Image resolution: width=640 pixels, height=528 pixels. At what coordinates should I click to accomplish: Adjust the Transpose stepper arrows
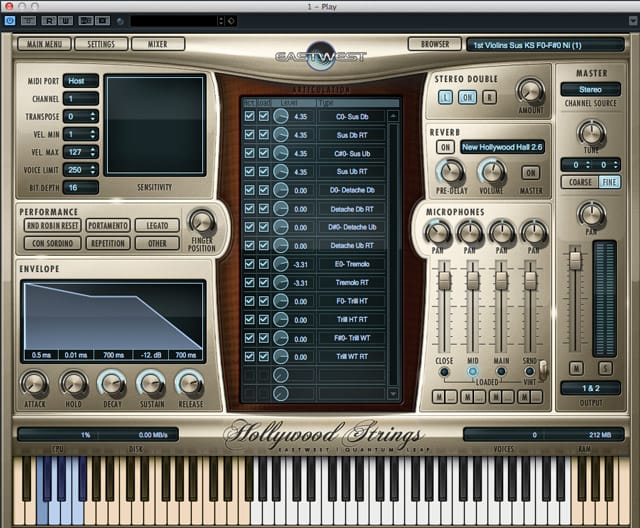click(x=93, y=117)
